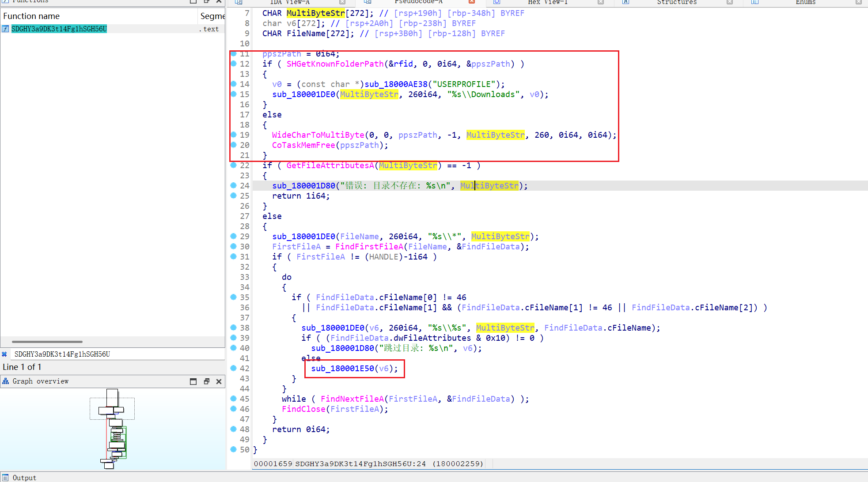Image resolution: width=868 pixels, height=482 pixels.
Task: Click the Structures tab icon
Action: tap(626, 2)
